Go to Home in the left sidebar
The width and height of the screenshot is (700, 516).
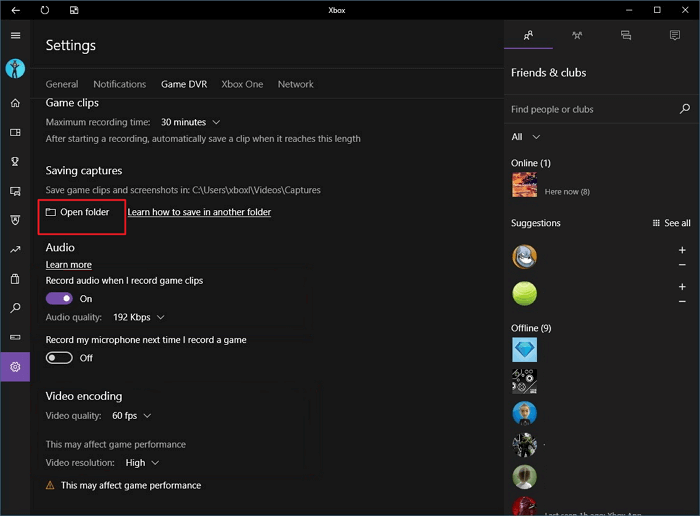tap(15, 103)
